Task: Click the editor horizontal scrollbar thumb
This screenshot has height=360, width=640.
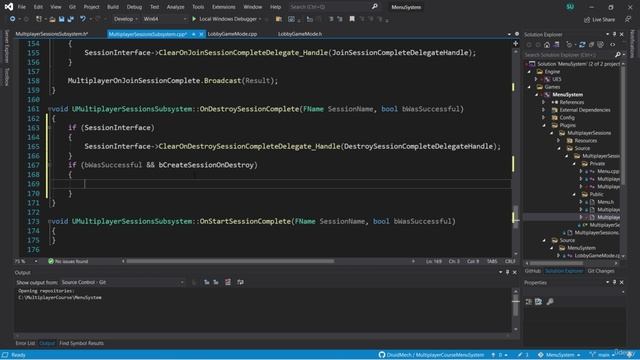Action: pyautogui.click(x=230, y=261)
